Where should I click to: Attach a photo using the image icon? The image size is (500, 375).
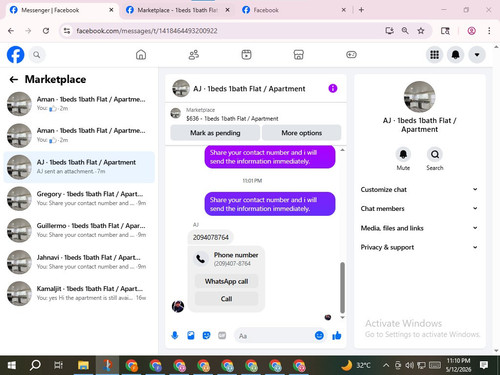coord(191,335)
